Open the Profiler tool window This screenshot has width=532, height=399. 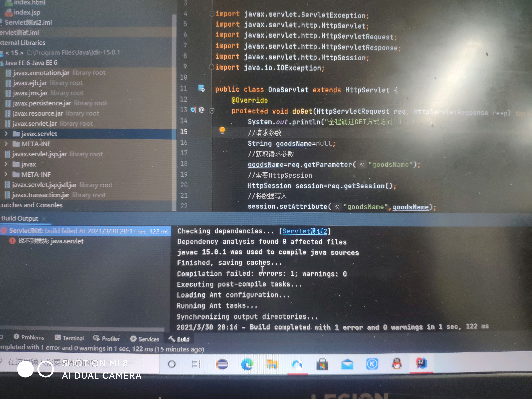pyautogui.click(x=106, y=338)
